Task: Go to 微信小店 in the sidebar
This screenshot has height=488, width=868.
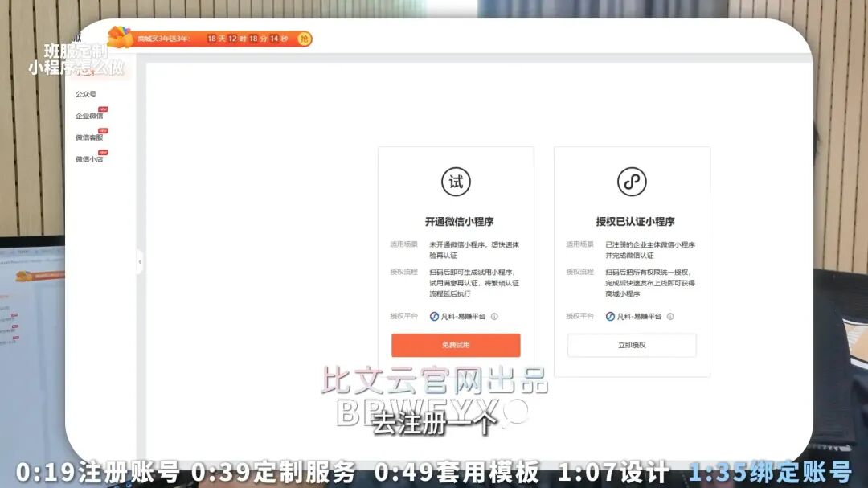Action: coord(89,159)
